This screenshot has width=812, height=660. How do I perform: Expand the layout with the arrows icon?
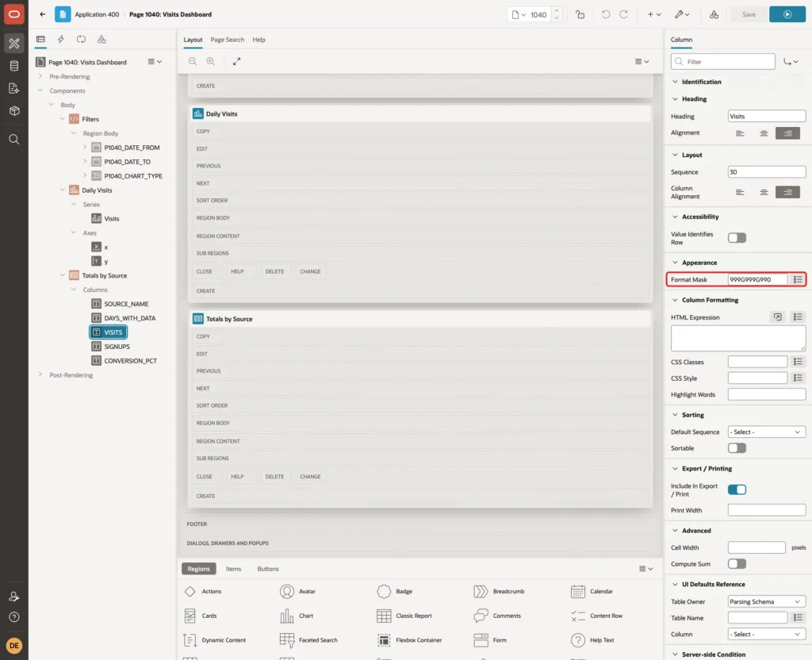(x=236, y=61)
